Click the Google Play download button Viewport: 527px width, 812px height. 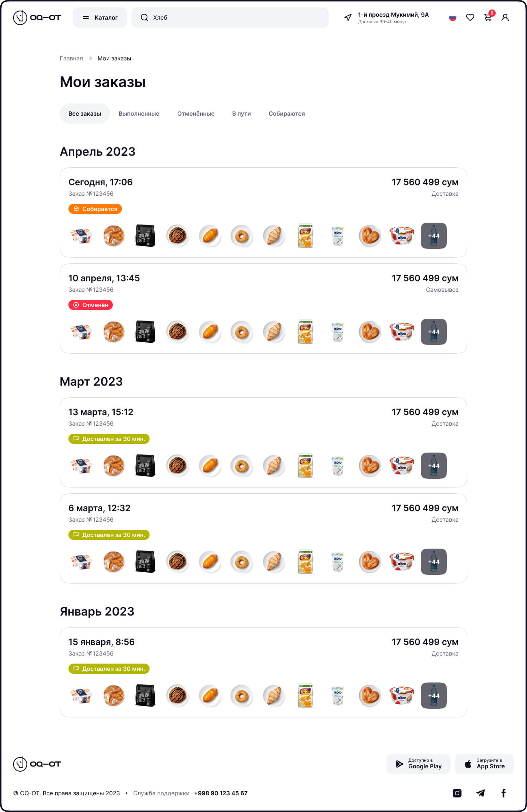(418, 764)
